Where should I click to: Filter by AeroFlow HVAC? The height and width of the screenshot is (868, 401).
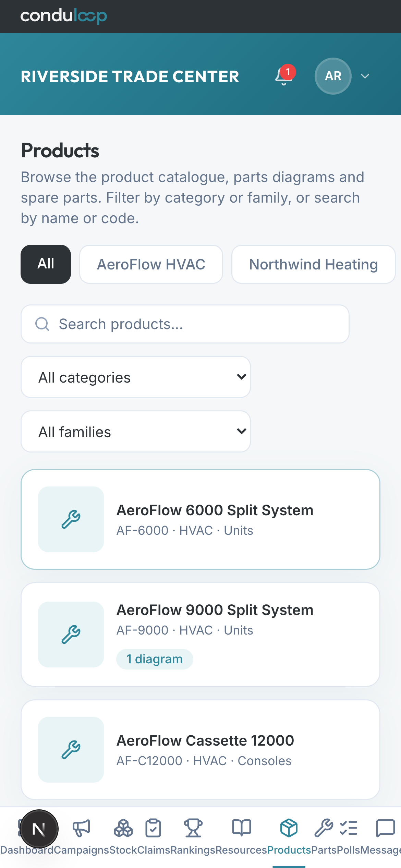pos(151,264)
